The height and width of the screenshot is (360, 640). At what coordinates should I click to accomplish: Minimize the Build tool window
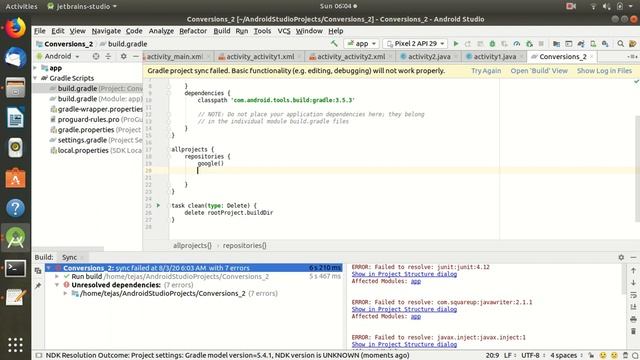tap(633, 257)
